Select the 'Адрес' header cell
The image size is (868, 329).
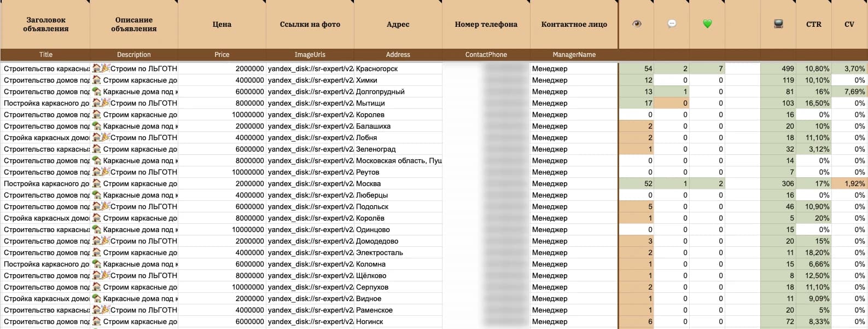[398, 24]
